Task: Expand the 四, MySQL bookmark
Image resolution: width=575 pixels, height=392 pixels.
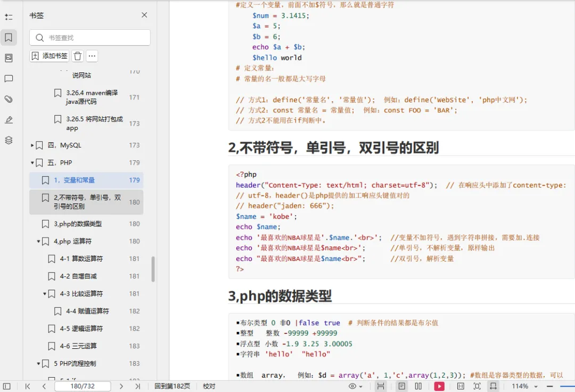Action: tap(32, 145)
